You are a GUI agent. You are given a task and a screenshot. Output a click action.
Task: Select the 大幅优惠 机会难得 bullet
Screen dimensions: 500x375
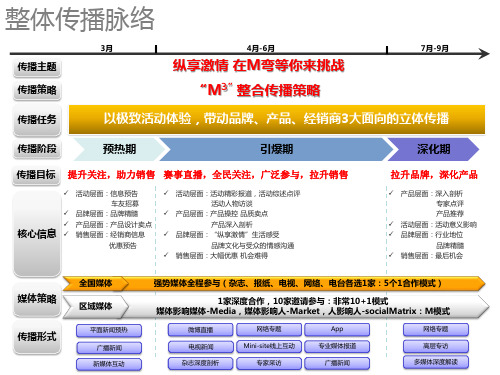coord(222,256)
